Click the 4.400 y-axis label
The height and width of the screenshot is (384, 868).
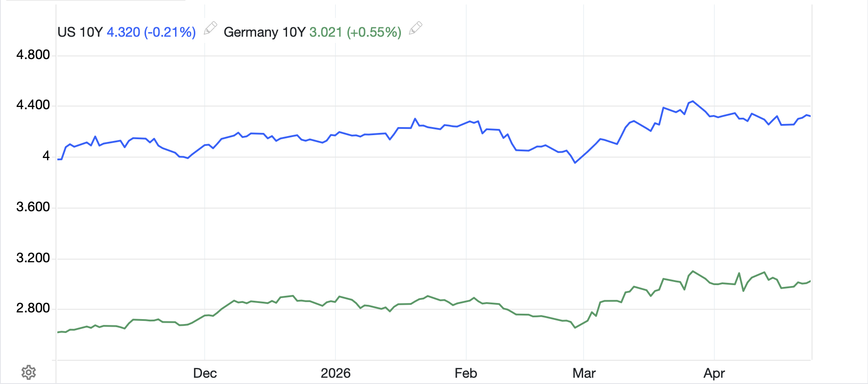33,105
